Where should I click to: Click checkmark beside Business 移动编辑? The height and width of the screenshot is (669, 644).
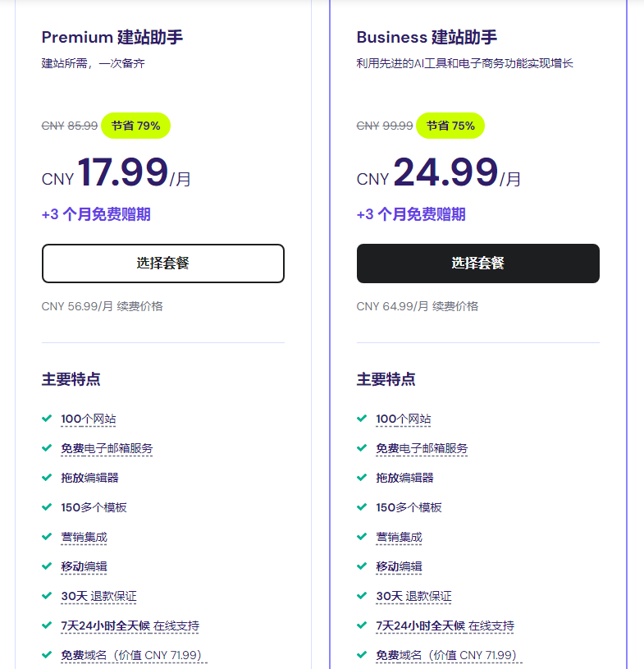(362, 566)
